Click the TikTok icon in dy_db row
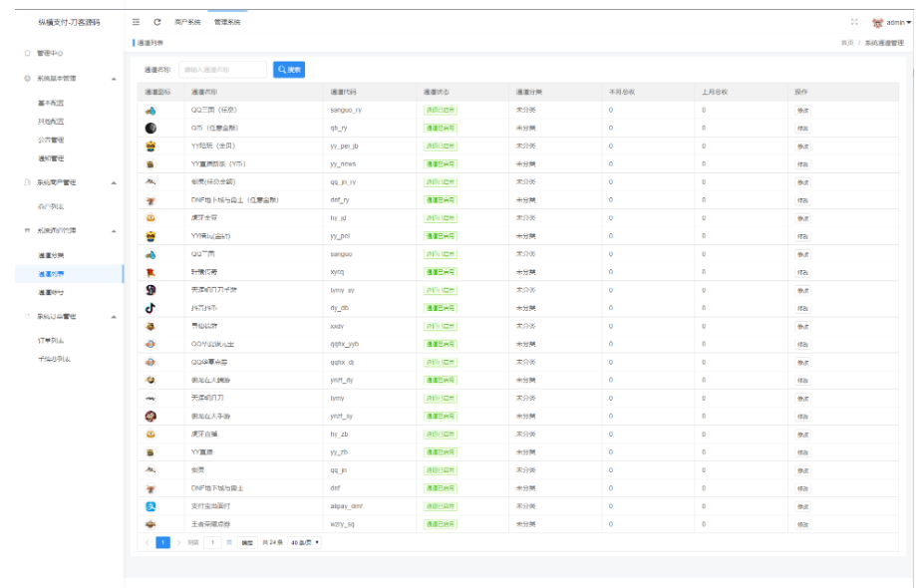This screenshot has width=916, height=588. pos(151,308)
